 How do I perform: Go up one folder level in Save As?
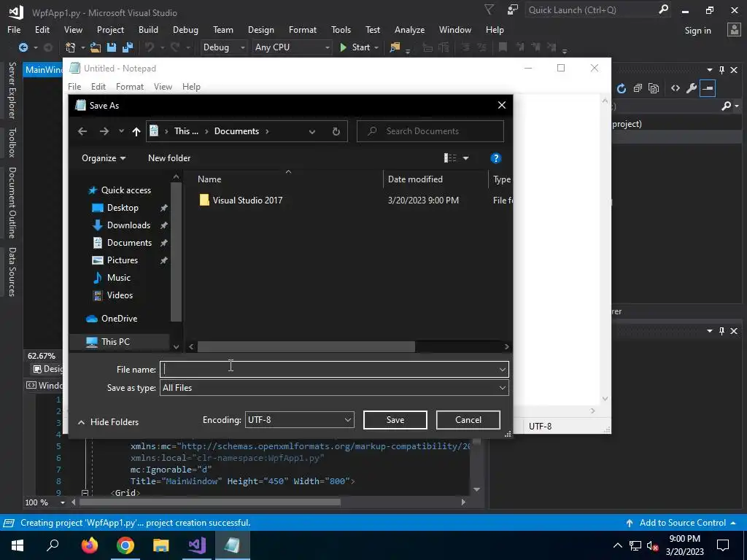136,131
